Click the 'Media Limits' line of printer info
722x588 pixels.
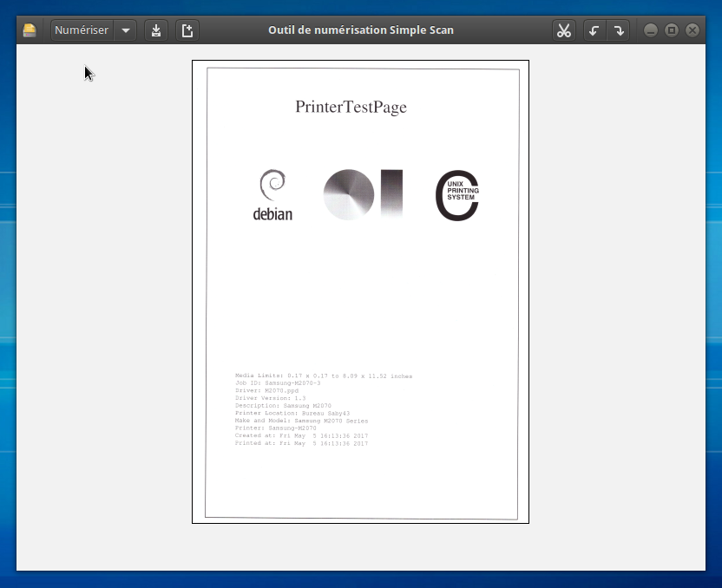[323, 376]
